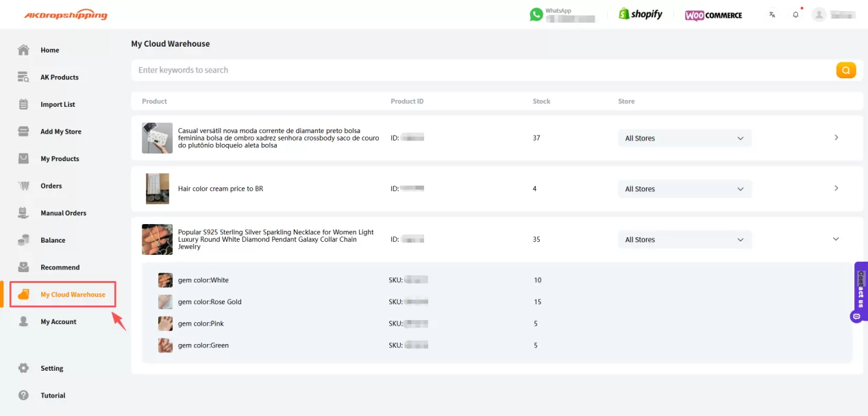This screenshot has height=416, width=868.
Task: Select the Home icon in sidebar
Action: pyautogui.click(x=25, y=49)
